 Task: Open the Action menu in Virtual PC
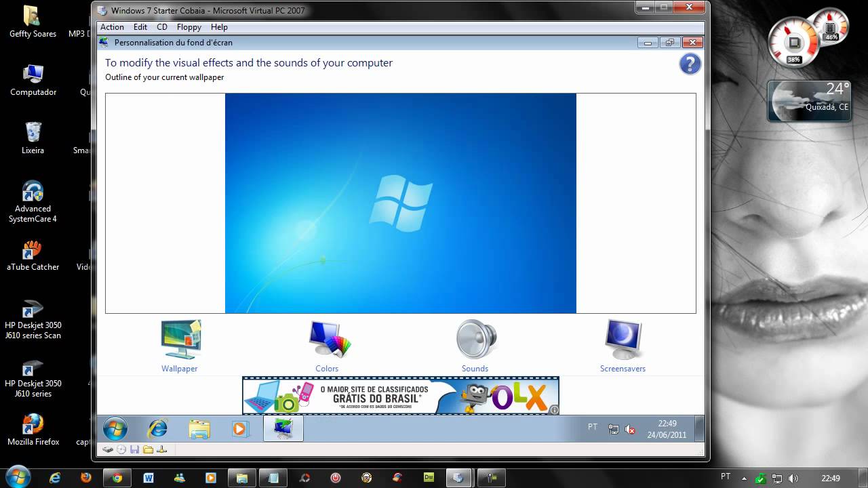pyautogui.click(x=112, y=27)
